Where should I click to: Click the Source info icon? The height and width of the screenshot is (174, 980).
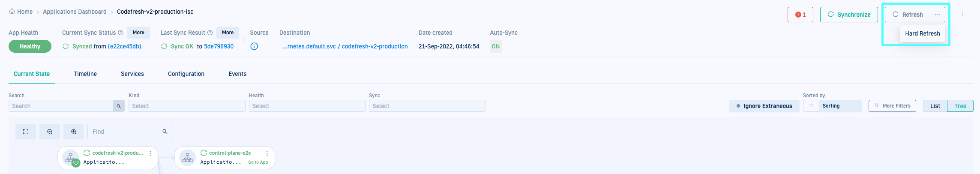(254, 46)
